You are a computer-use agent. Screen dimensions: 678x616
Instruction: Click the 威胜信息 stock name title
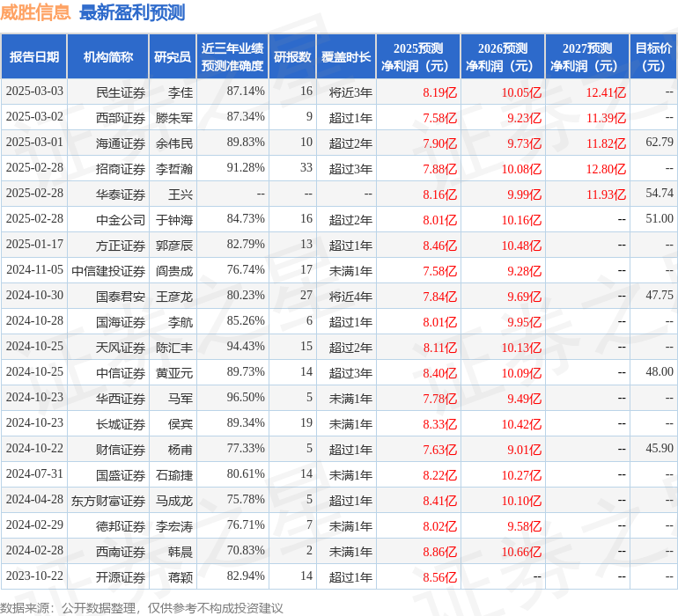click(x=36, y=12)
